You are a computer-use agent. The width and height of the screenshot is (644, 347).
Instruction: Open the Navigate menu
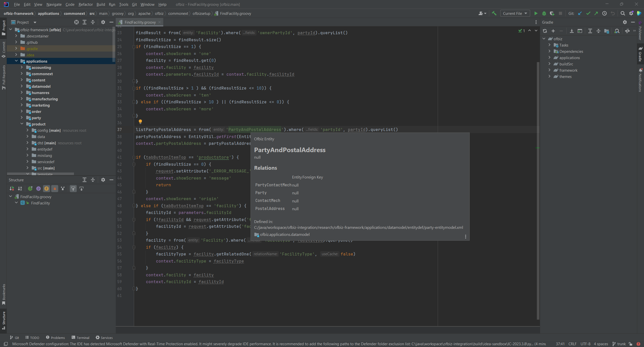[x=54, y=5]
